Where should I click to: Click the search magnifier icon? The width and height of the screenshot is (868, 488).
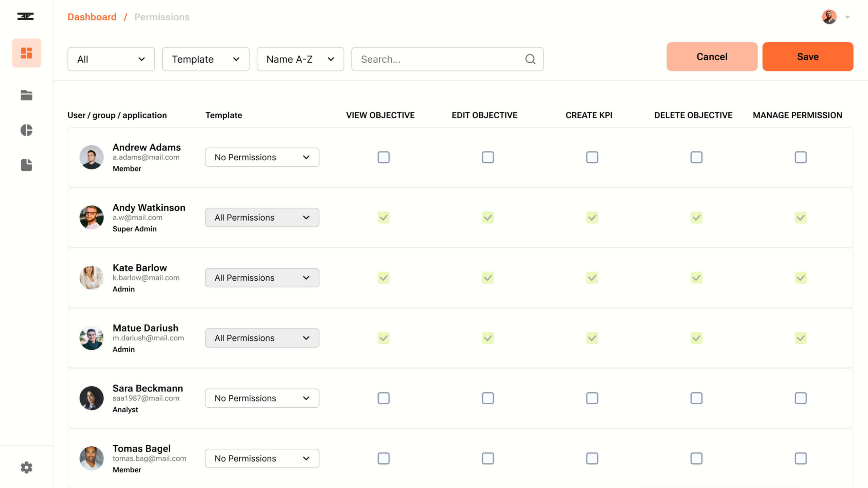point(530,59)
